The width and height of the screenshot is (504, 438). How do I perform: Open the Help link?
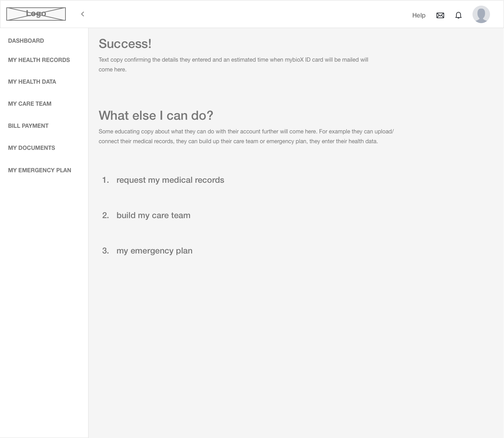click(419, 15)
